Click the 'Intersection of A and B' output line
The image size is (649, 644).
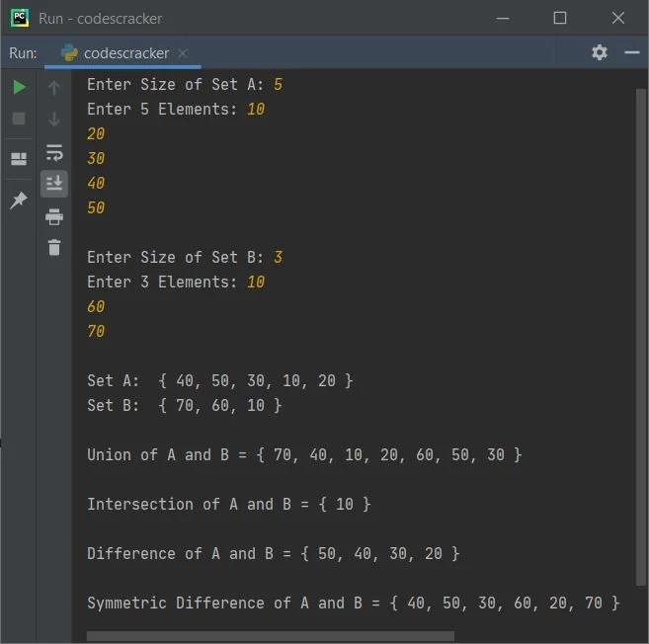(229, 504)
